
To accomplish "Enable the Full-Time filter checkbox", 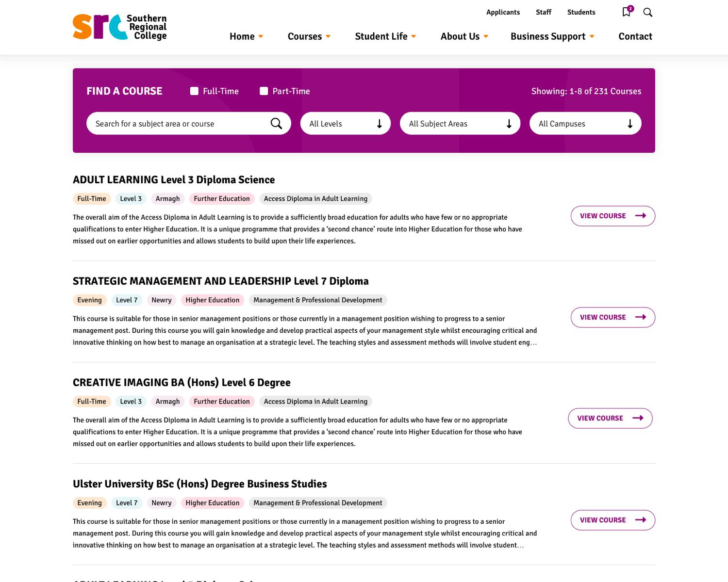I will (194, 91).
